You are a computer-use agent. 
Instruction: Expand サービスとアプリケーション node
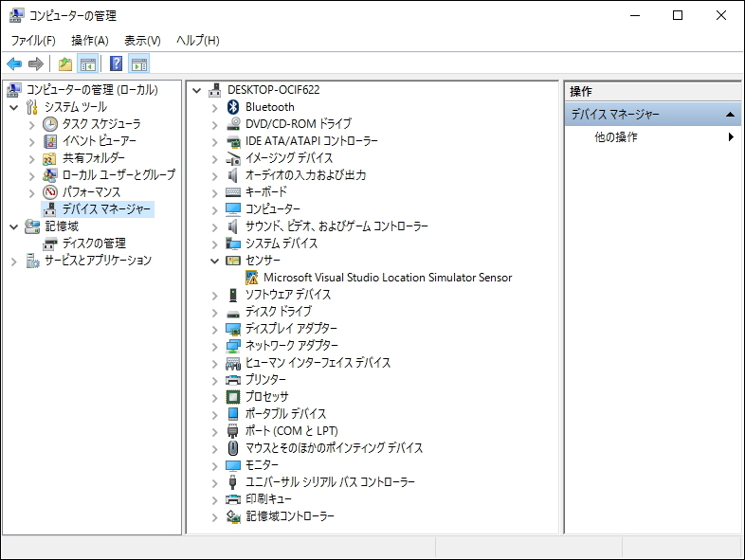point(14,262)
